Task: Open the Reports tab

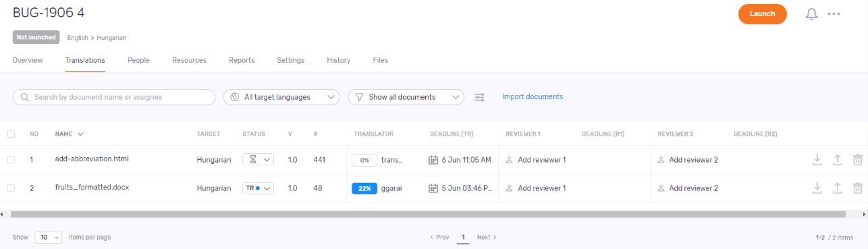Action: (242, 60)
